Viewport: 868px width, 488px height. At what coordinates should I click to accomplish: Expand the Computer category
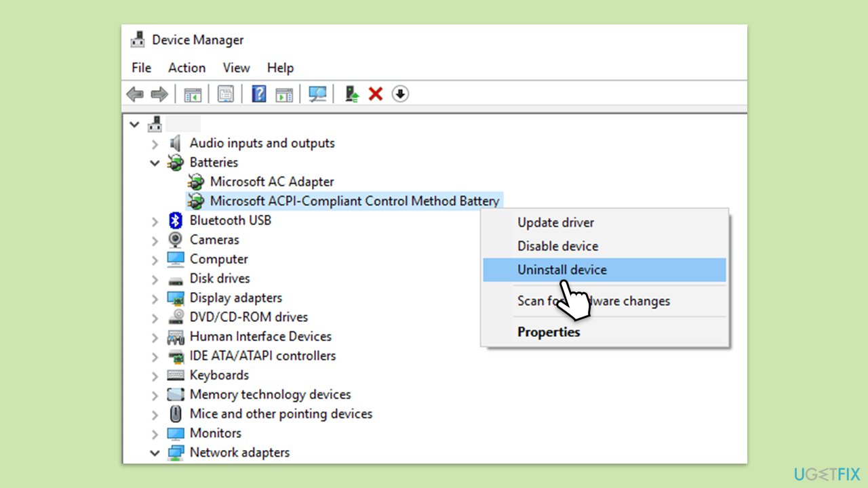click(155, 260)
